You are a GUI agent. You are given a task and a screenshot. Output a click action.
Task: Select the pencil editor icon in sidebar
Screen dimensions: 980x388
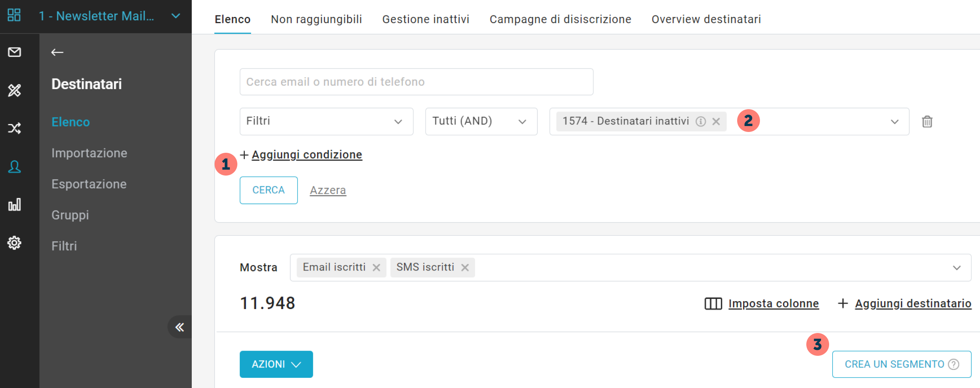tap(14, 90)
